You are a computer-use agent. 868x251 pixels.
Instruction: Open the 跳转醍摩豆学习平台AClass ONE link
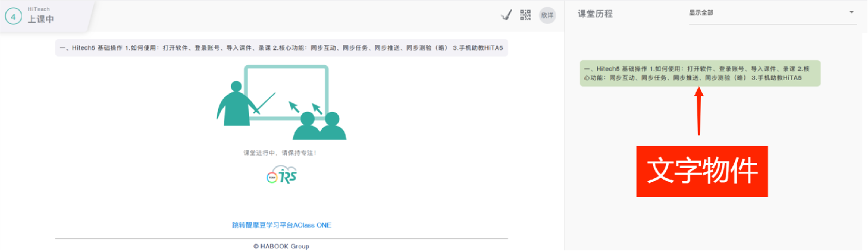282,225
